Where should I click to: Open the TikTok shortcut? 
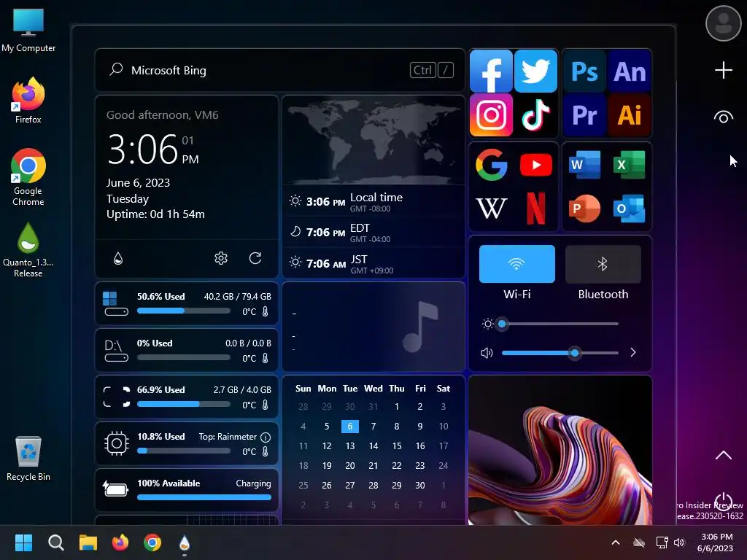pyautogui.click(x=535, y=114)
